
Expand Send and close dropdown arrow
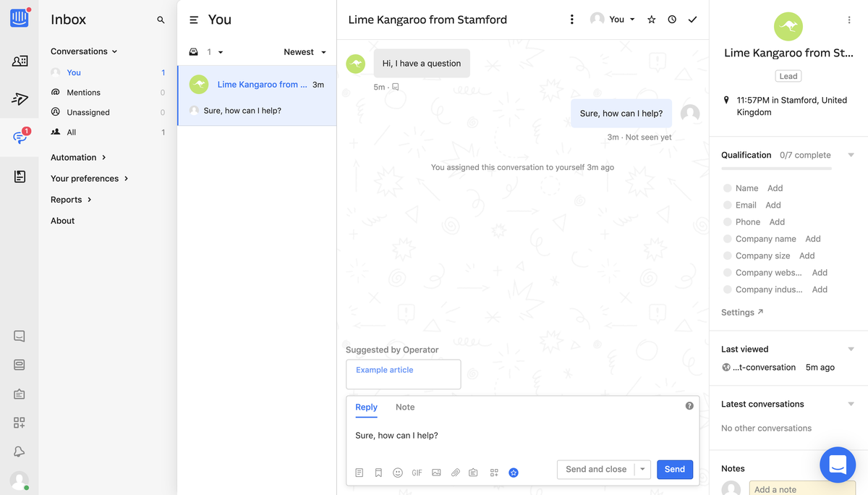click(x=642, y=470)
